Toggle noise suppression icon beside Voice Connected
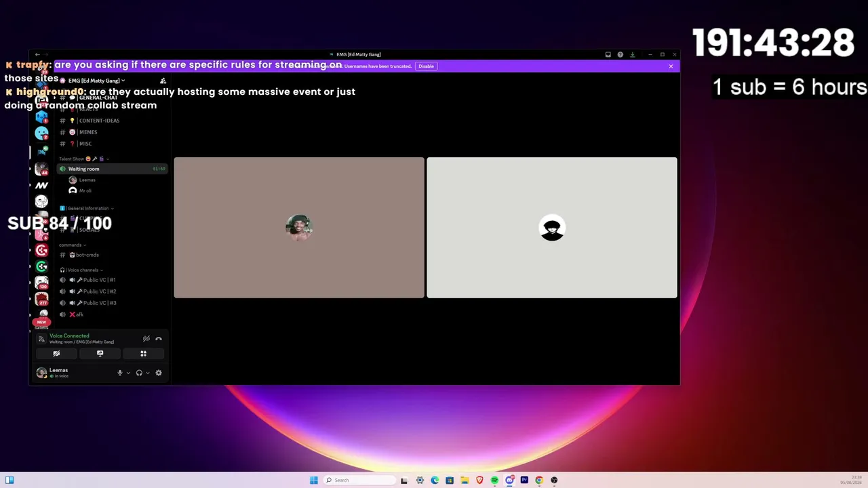The image size is (868, 488). pyautogui.click(x=146, y=339)
